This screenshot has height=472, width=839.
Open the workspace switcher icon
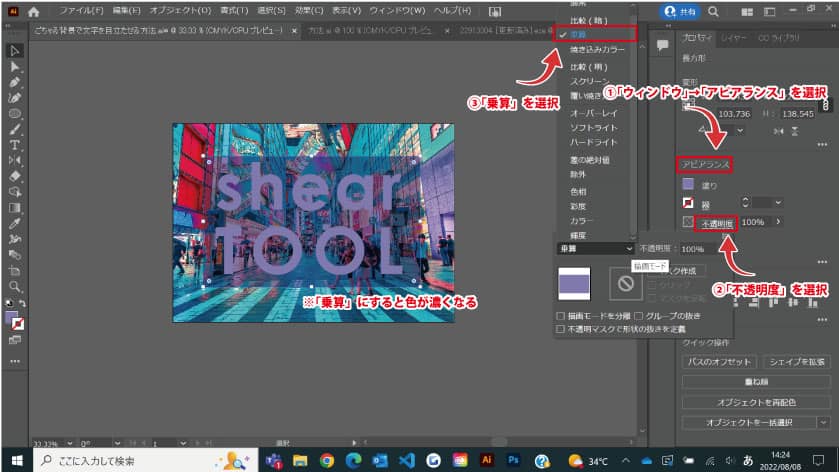pos(769,11)
